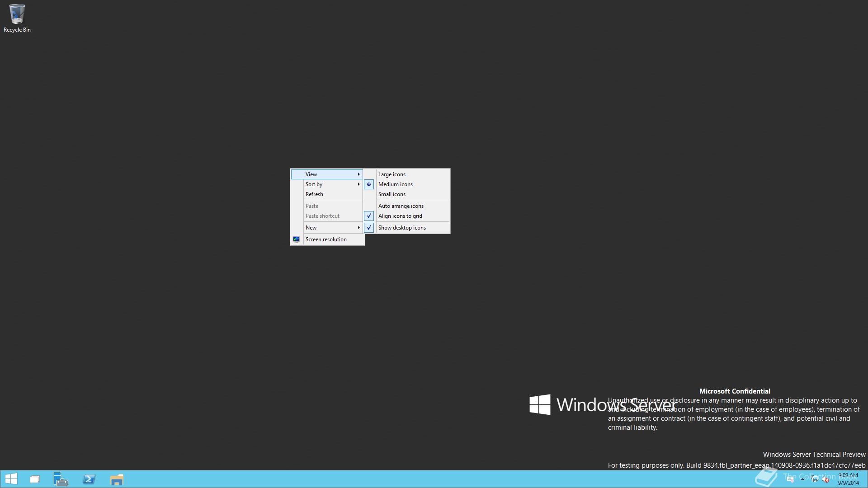Click the monitor icon beside Screen resolution

(296, 239)
